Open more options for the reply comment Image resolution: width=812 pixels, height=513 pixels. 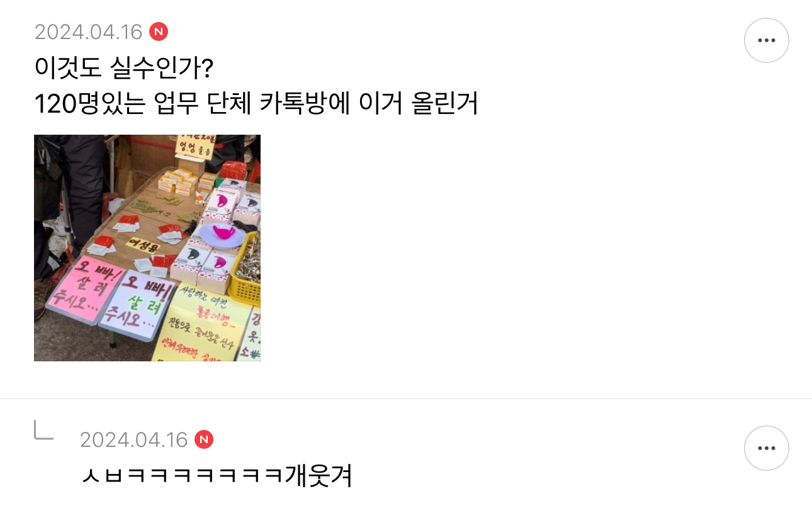[766, 448]
